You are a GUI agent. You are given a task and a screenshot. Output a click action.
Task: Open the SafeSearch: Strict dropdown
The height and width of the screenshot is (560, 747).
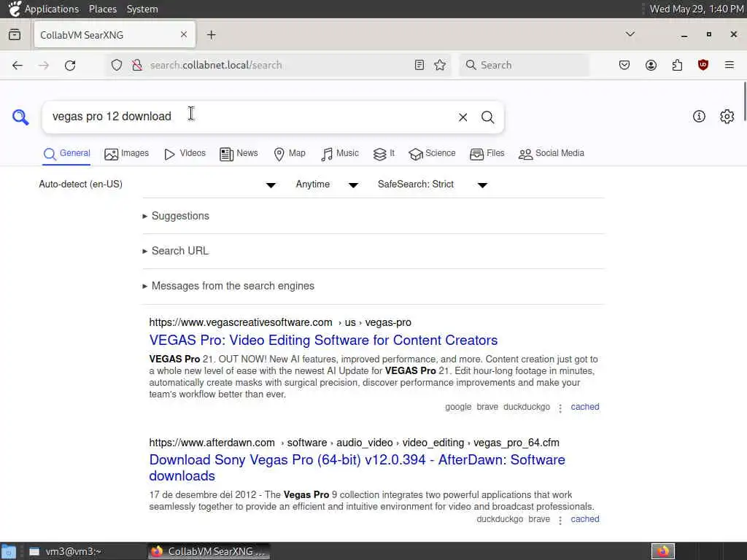(x=433, y=184)
